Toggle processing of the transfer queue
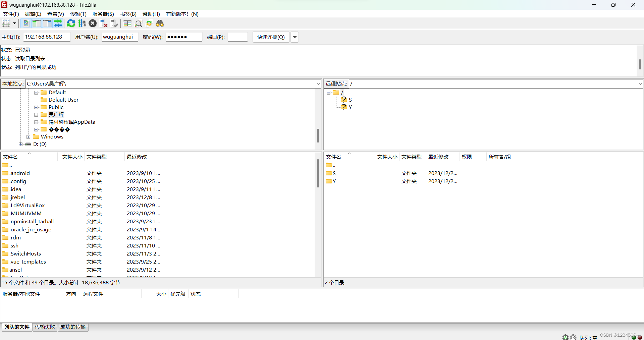 pyautogui.click(x=82, y=23)
